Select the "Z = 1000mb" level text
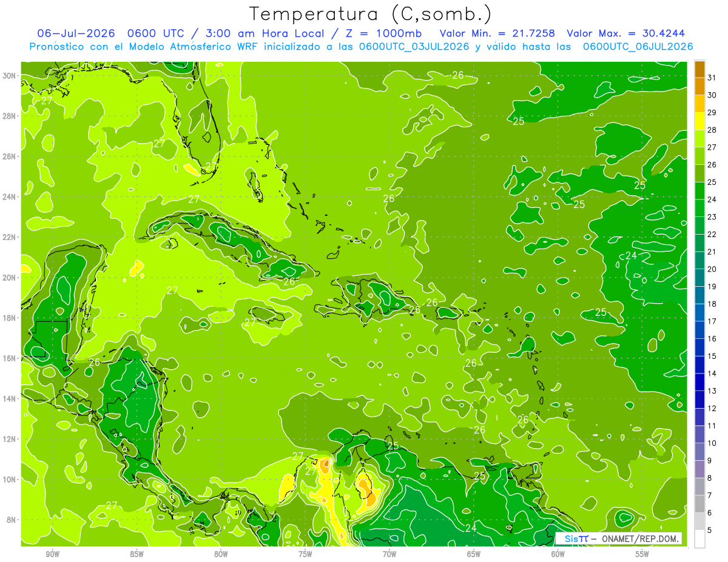The width and height of the screenshot is (728, 562). (384, 33)
